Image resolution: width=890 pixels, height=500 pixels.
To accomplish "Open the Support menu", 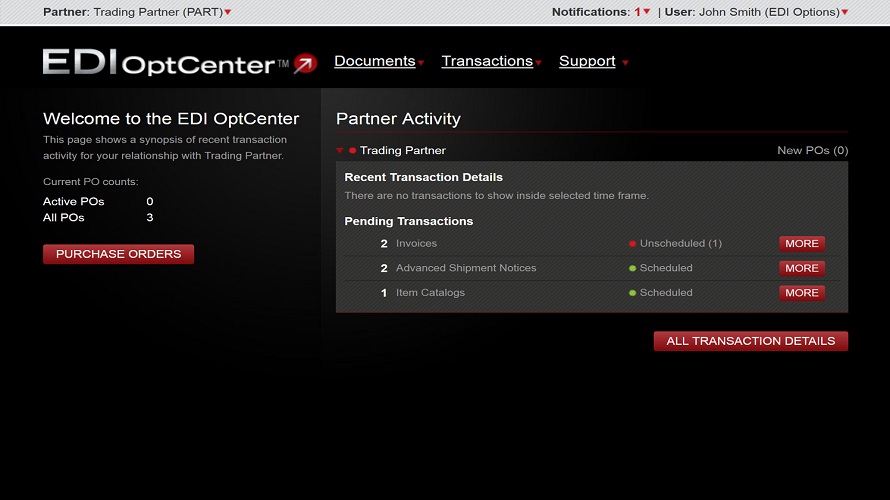I will (588, 61).
